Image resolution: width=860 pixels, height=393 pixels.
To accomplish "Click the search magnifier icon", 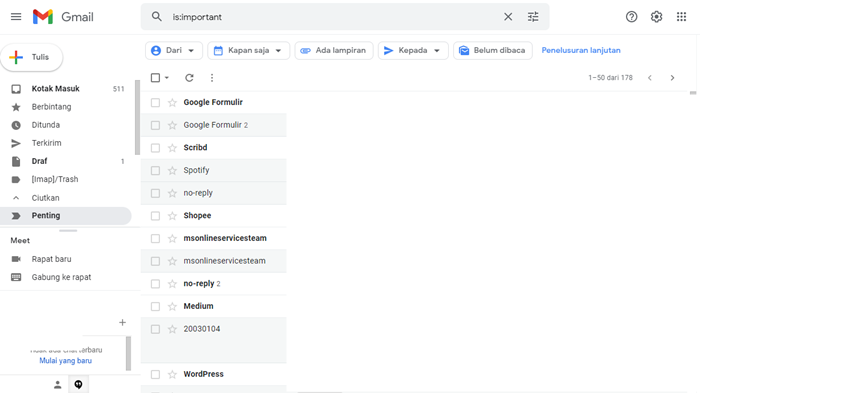I will click(157, 16).
